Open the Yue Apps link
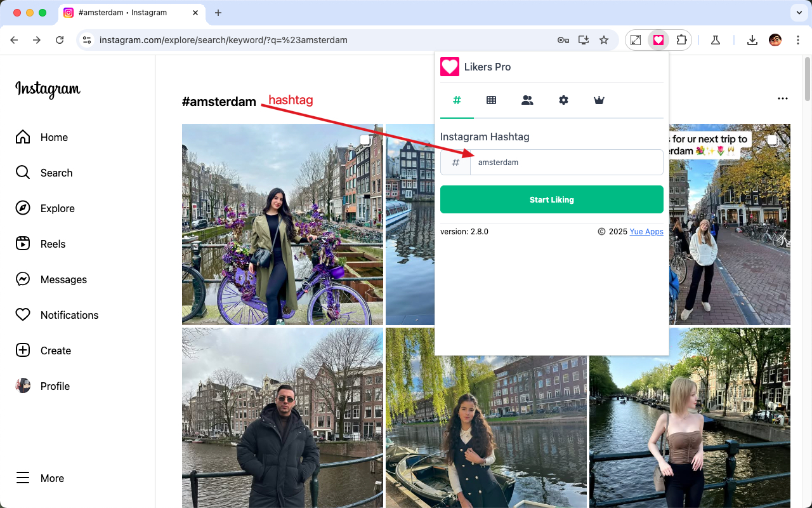This screenshot has height=508, width=812. (x=646, y=232)
